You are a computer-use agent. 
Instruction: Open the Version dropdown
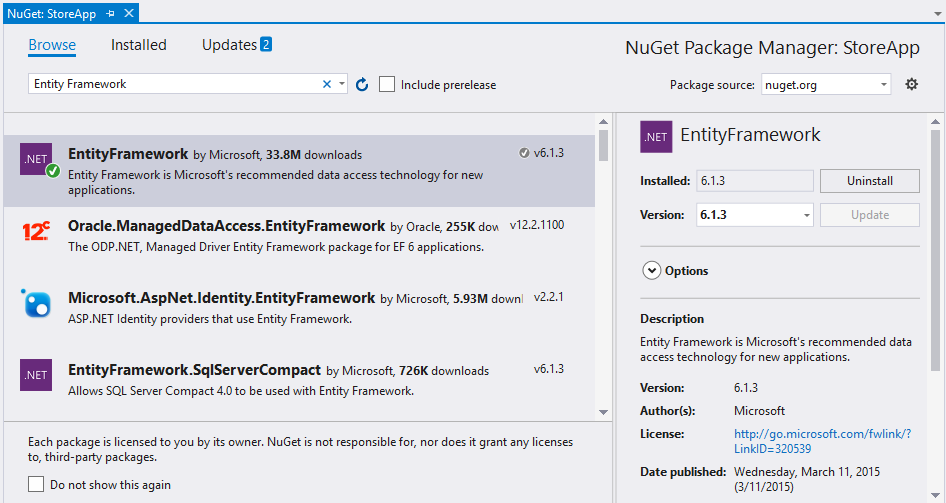(806, 215)
